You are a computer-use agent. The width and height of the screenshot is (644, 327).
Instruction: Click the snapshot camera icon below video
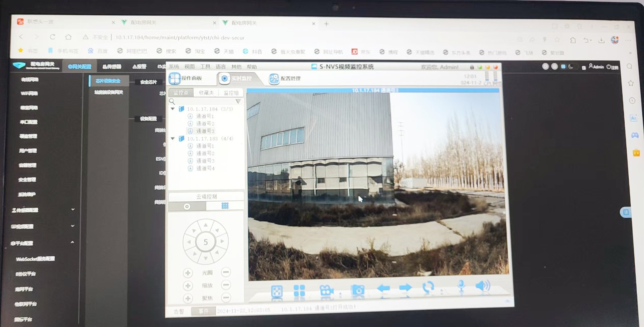[357, 290]
